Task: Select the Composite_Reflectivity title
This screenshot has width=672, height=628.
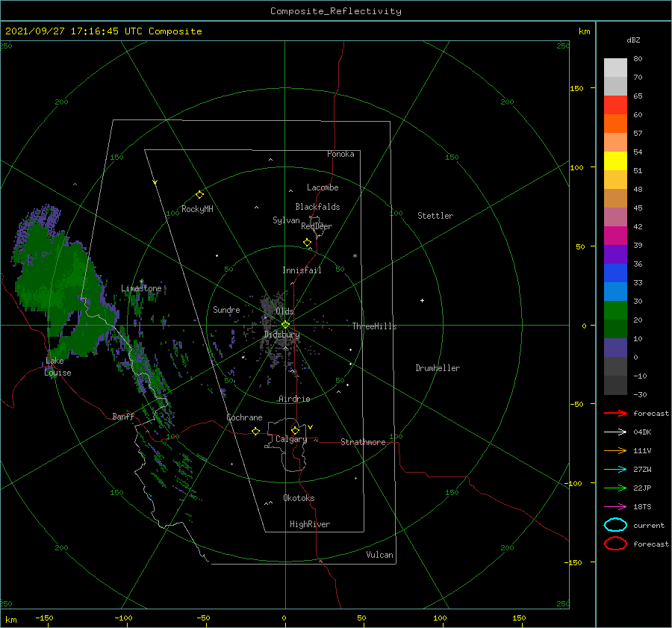Action: click(x=336, y=11)
